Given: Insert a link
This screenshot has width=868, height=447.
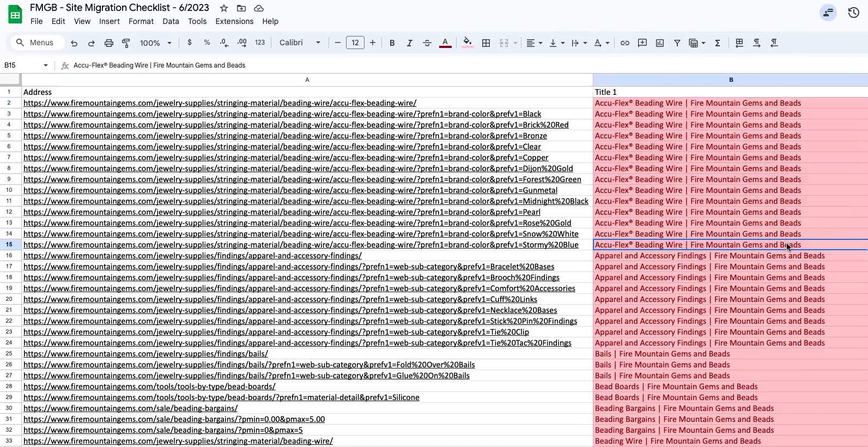Looking at the screenshot, I should (625, 43).
